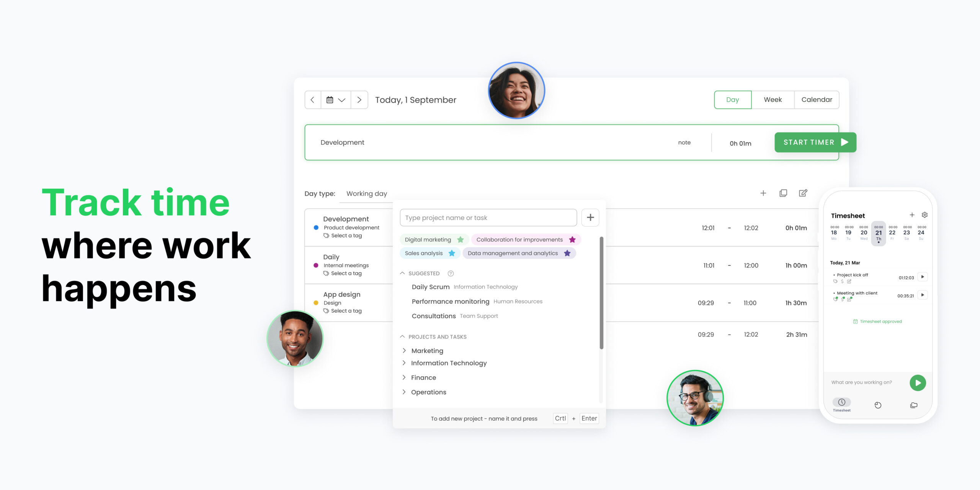The width and height of the screenshot is (980, 490).
Task: Toggle star on Digital marketing favorite
Action: 461,240
